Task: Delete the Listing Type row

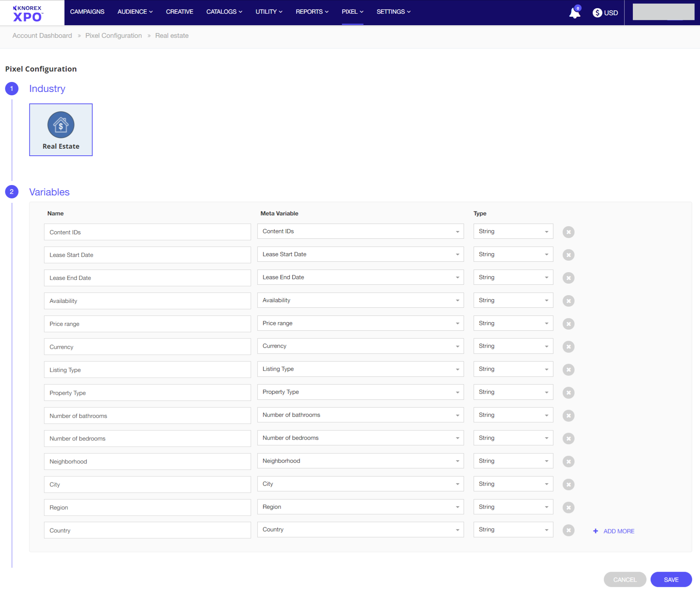Action: tap(568, 370)
